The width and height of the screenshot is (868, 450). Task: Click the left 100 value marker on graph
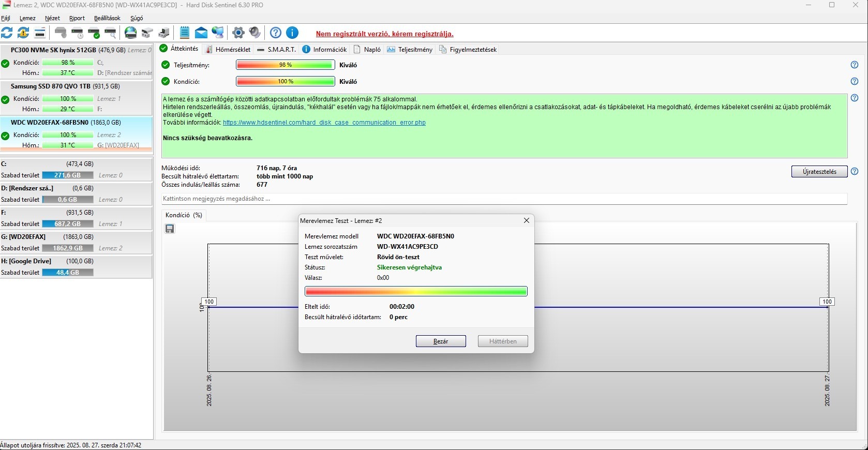point(209,302)
